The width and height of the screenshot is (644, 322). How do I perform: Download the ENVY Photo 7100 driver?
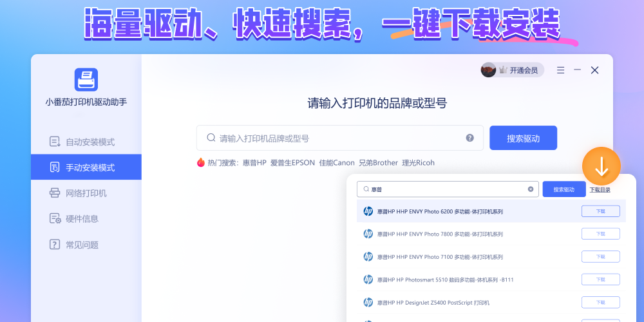pyautogui.click(x=600, y=257)
